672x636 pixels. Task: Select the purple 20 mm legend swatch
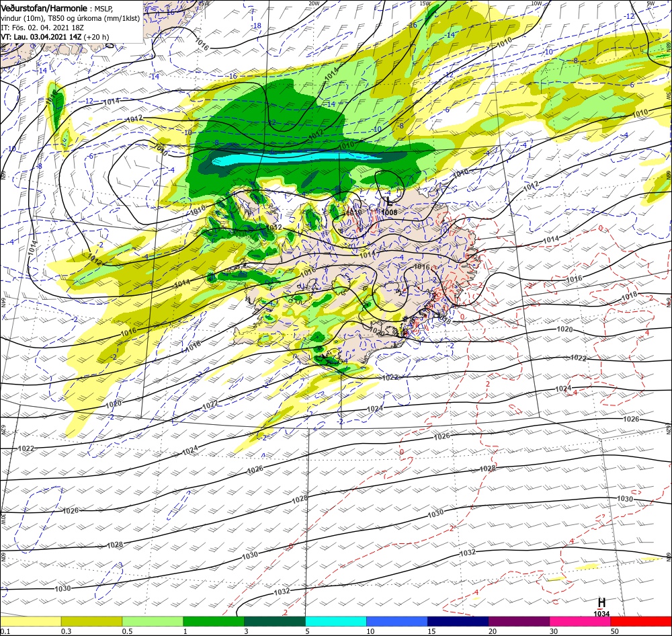(519, 621)
